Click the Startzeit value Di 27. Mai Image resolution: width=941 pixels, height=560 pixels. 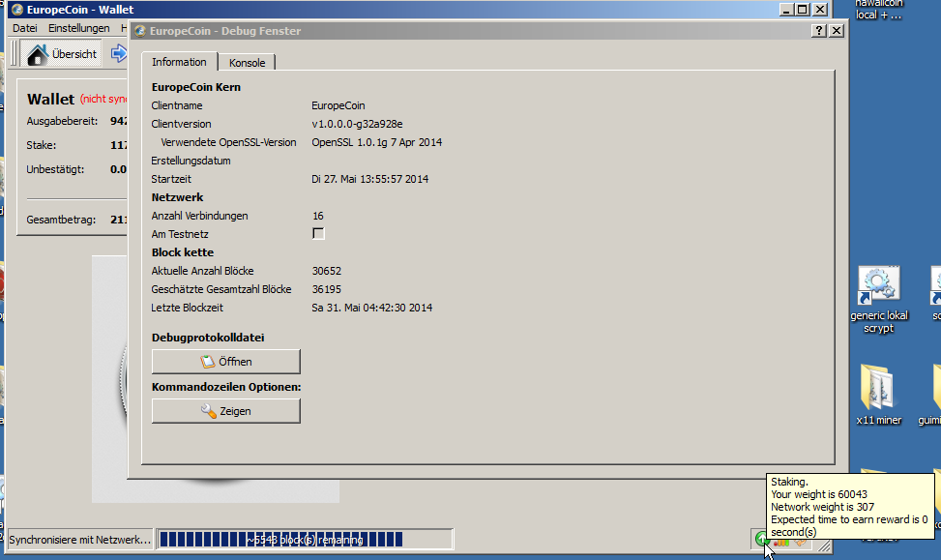(369, 179)
